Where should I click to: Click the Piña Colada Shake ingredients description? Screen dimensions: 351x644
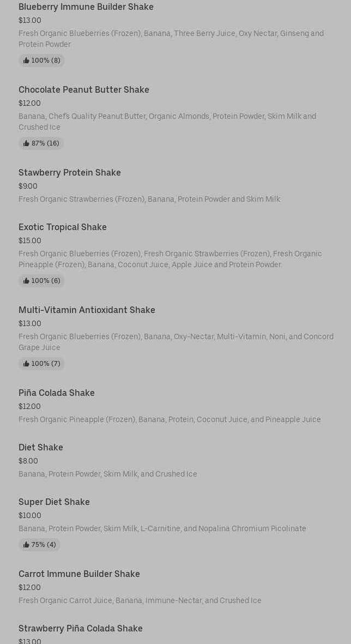tap(170, 419)
